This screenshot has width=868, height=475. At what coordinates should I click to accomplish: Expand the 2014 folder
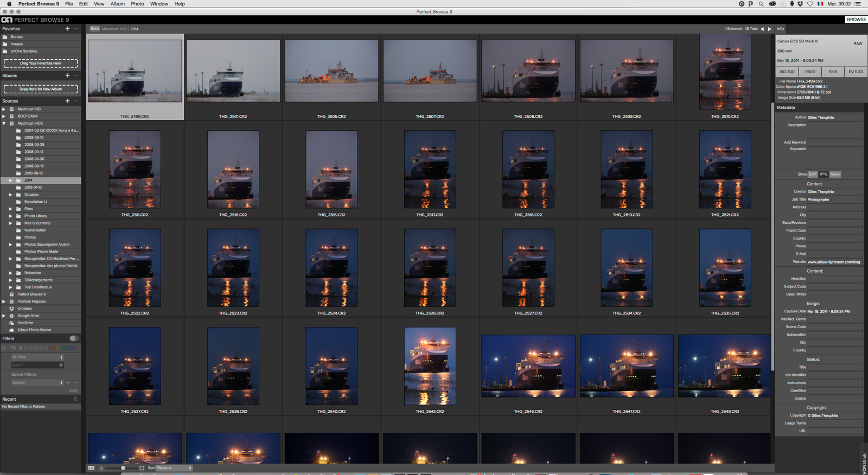10,180
